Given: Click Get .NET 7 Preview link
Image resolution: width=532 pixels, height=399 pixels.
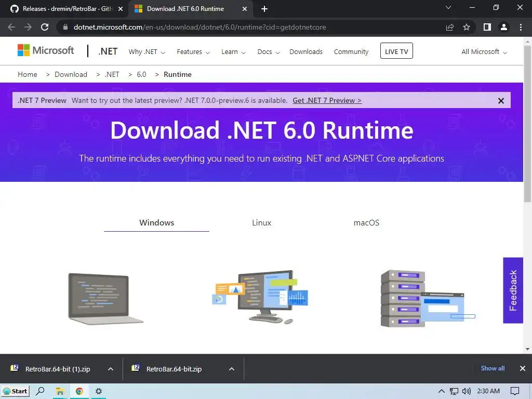Looking at the screenshot, I should (327, 100).
